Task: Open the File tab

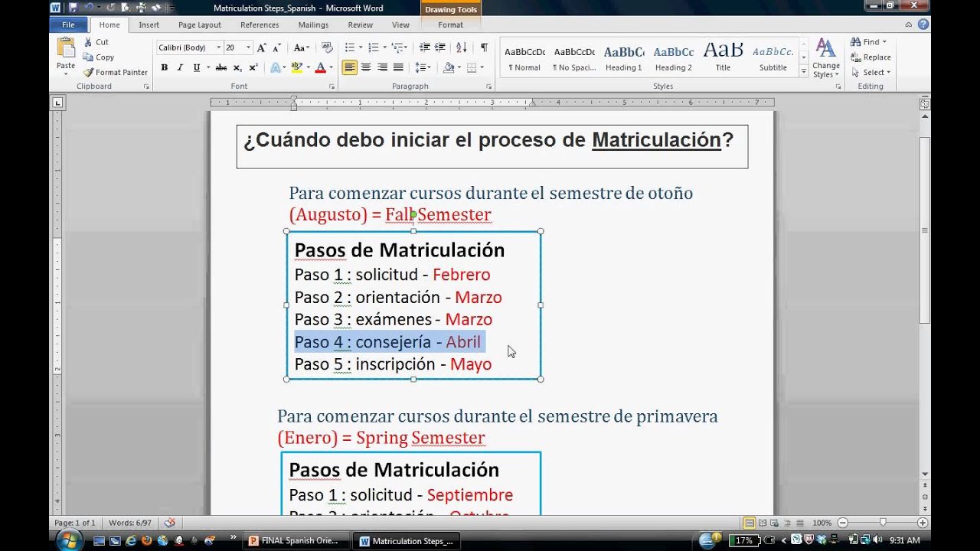Action: (68, 24)
